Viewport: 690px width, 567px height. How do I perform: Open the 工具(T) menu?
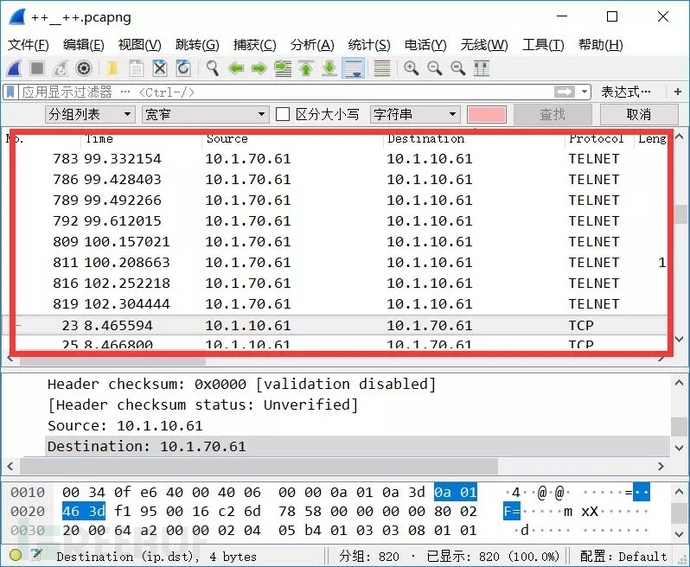point(543,45)
